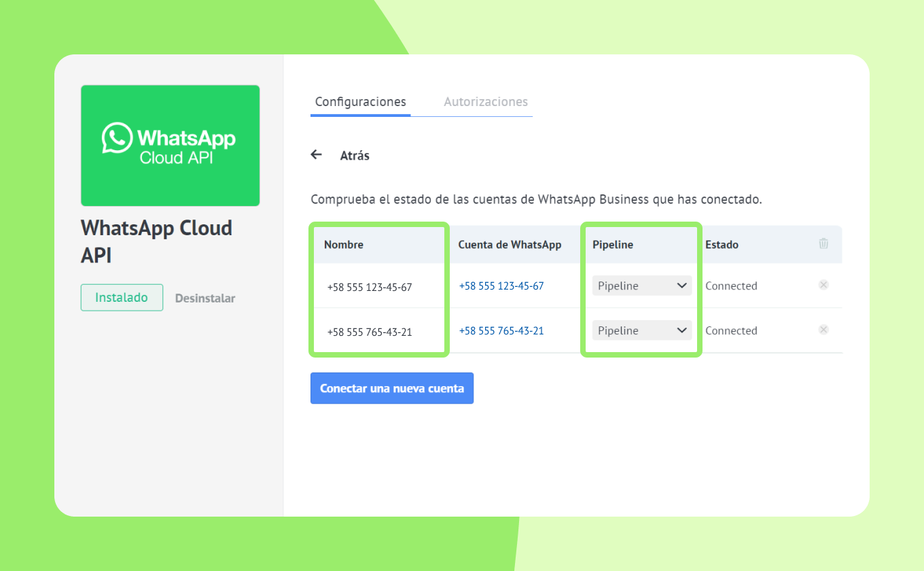
Task: Switch to the Configuraciones tab
Action: pyautogui.click(x=361, y=102)
